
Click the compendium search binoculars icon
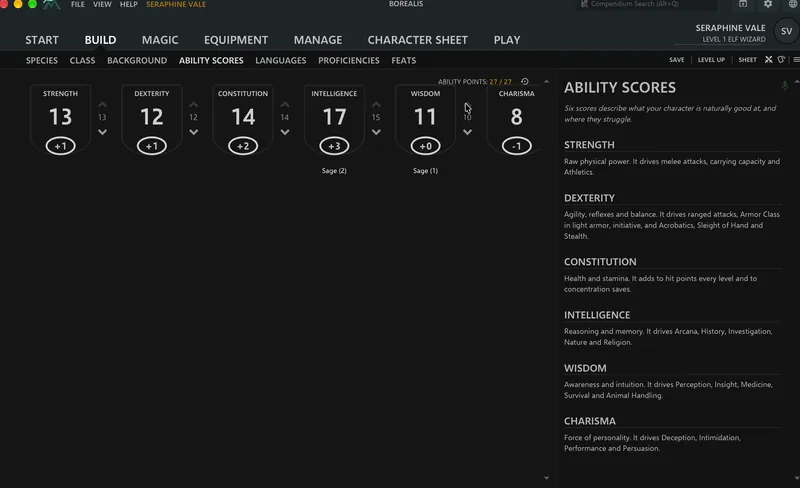(584, 4)
